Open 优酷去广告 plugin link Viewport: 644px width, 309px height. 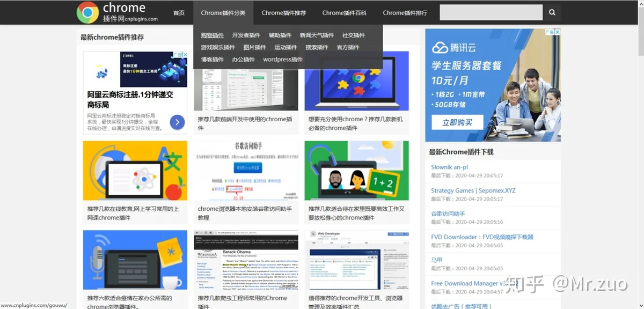point(461,306)
